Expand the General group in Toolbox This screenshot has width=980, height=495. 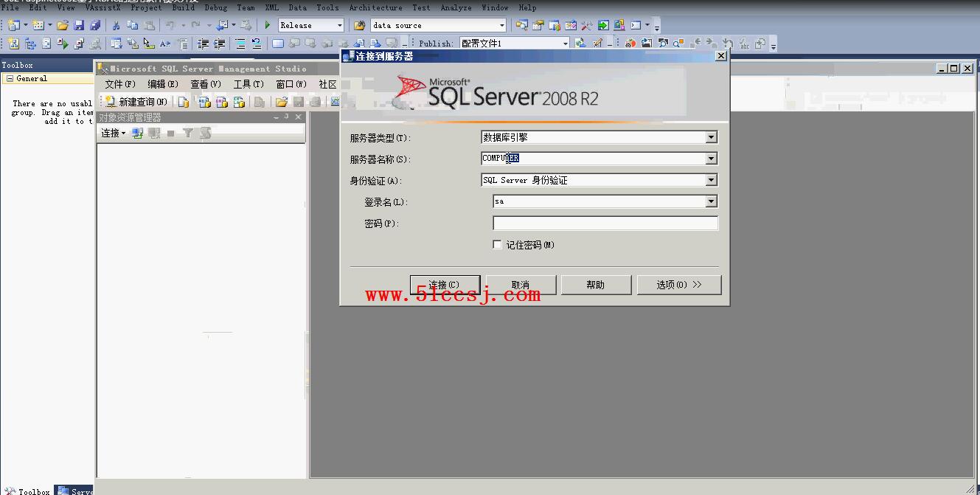point(10,78)
